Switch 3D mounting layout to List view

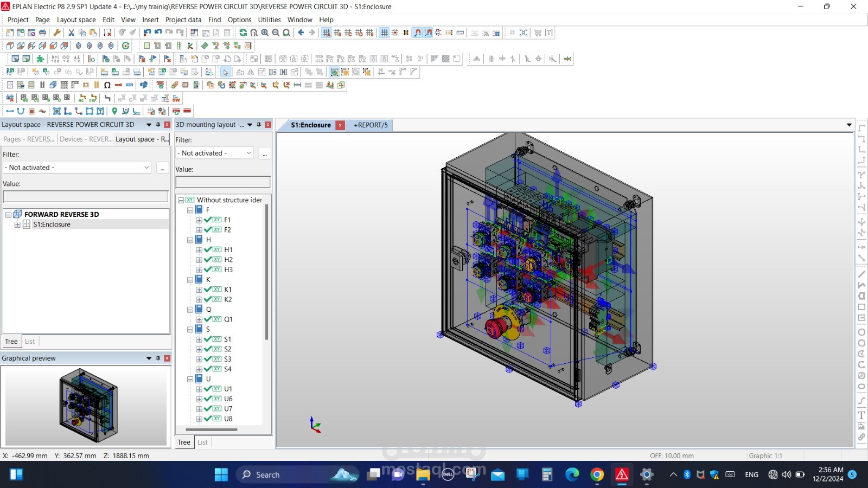tap(202, 442)
